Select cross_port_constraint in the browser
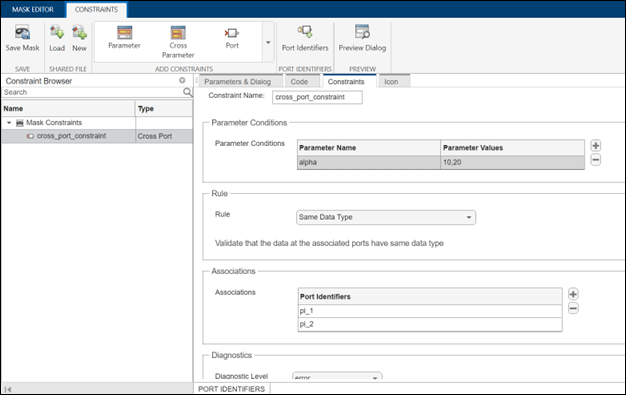Viewport: 626px width, 395px height. [x=71, y=136]
